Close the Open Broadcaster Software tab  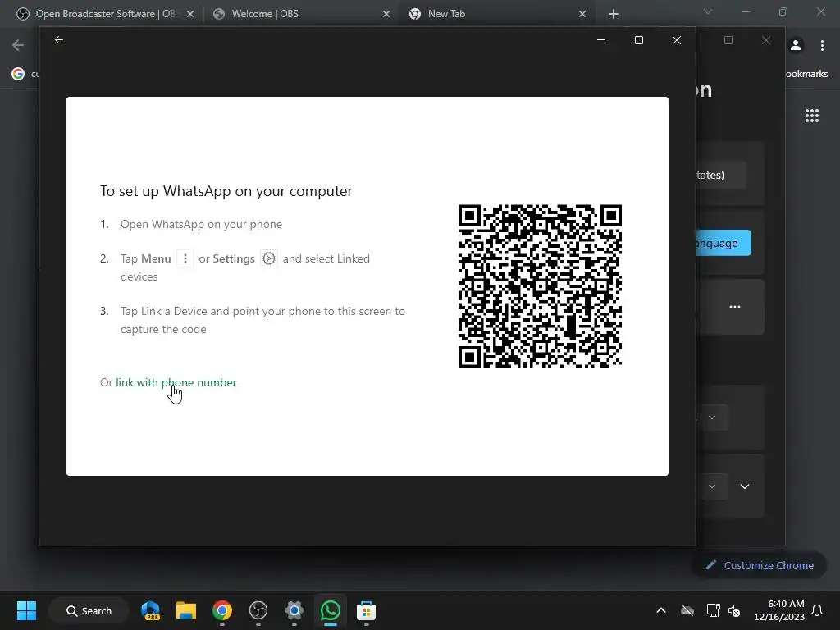click(x=190, y=14)
